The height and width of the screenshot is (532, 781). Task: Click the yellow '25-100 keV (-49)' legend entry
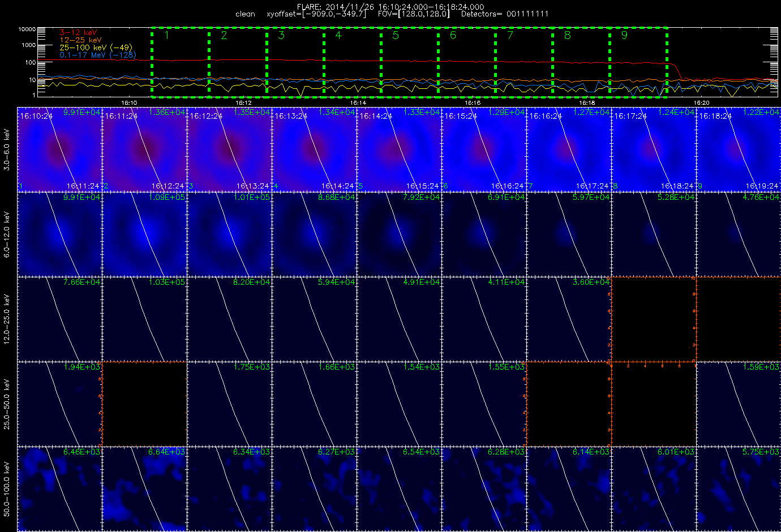[96, 48]
